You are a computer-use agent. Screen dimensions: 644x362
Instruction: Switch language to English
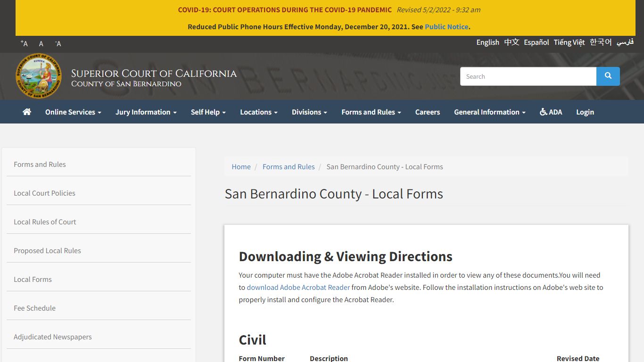pos(487,42)
